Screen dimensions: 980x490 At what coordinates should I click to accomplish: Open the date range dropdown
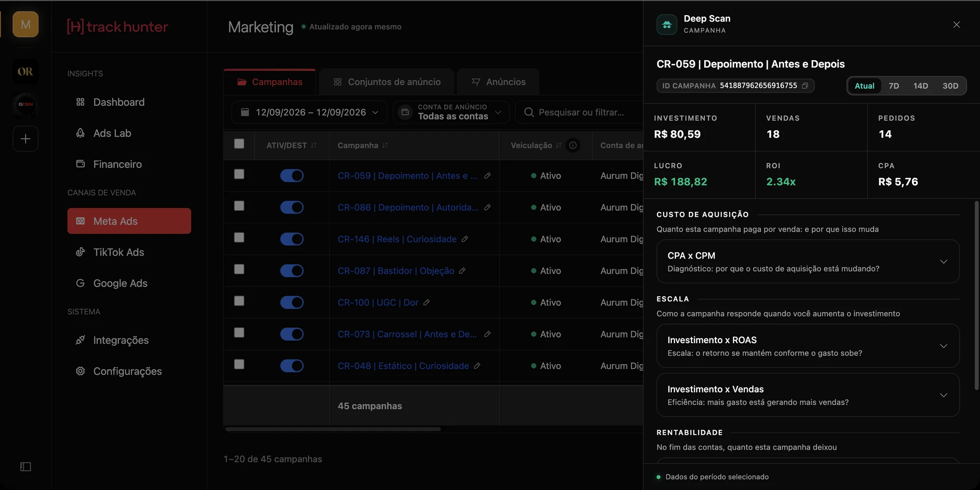(x=309, y=112)
